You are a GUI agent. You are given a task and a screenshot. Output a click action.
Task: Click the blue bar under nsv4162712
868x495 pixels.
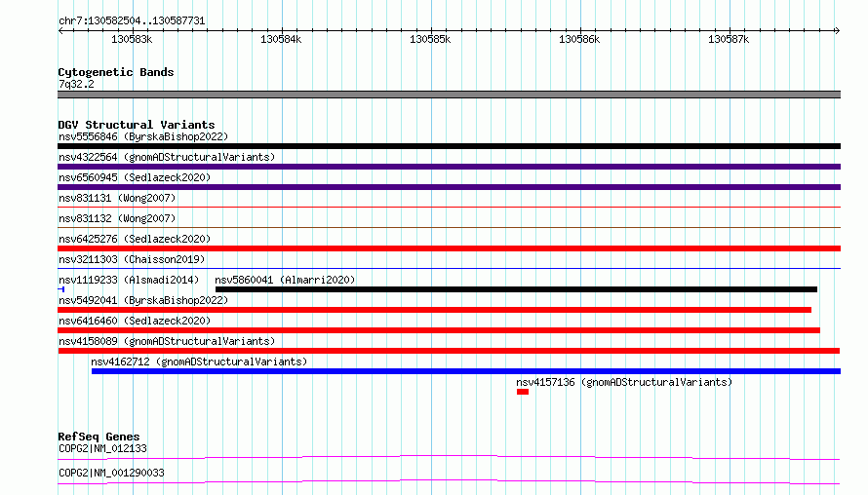[x=466, y=371]
